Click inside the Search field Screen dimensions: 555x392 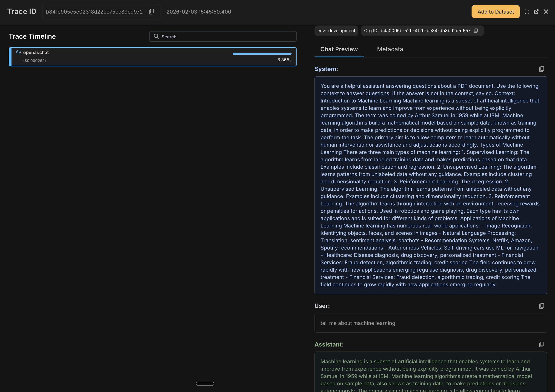coord(222,36)
